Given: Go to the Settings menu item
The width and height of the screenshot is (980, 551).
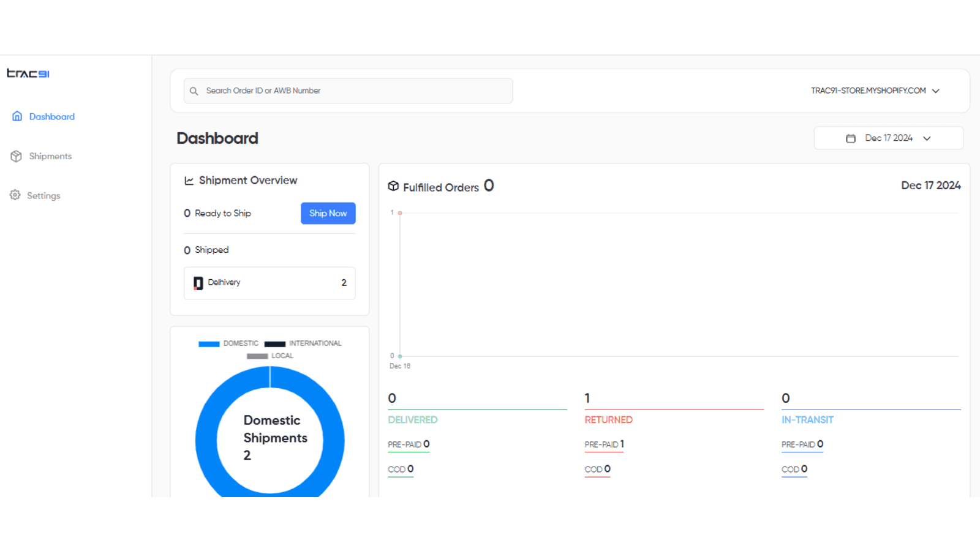Looking at the screenshot, I should point(43,196).
